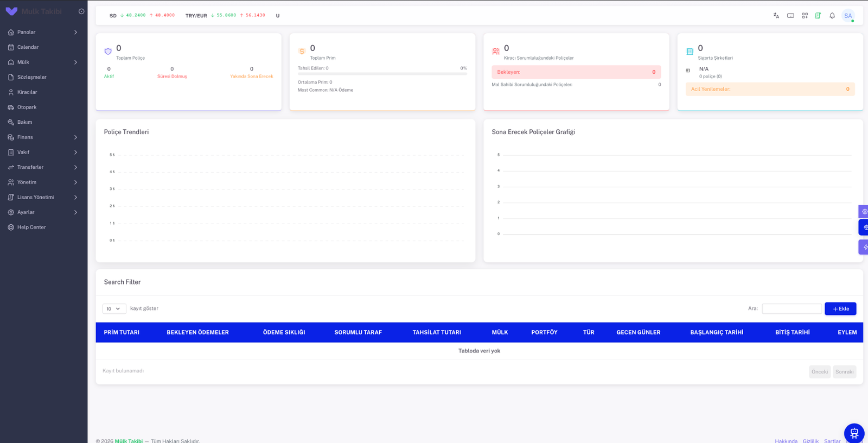Open the language translation icon
Viewport: 868px width, 443px height.
pos(776,16)
